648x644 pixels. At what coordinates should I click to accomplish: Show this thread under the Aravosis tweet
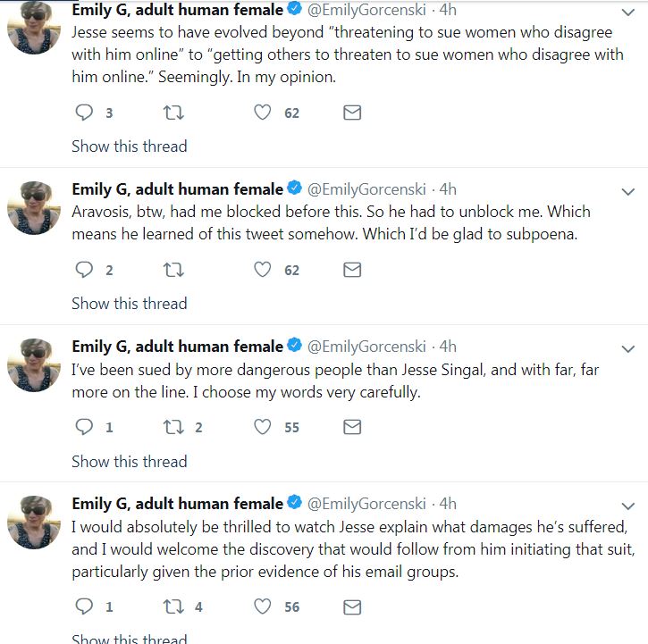pos(130,303)
